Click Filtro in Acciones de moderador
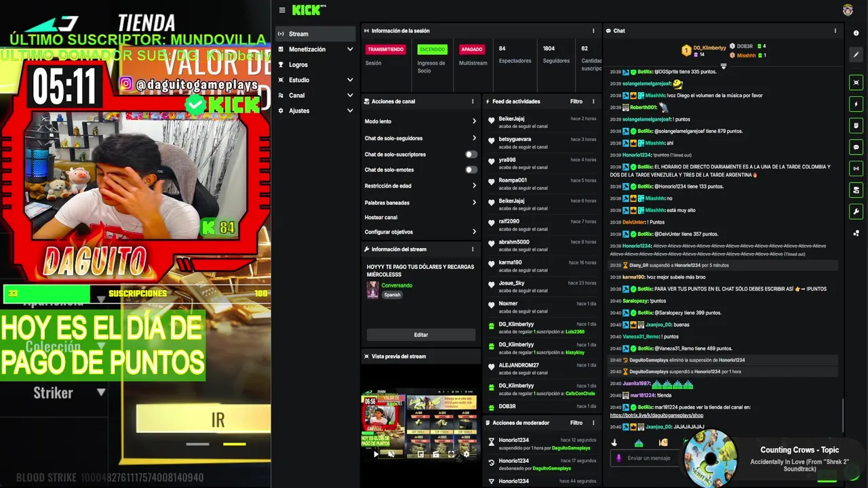Image resolution: width=868 pixels, height=488 pixels. 576,422
